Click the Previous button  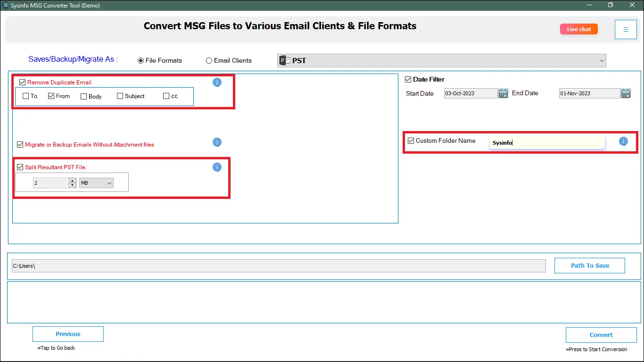[x=68, y=334]
